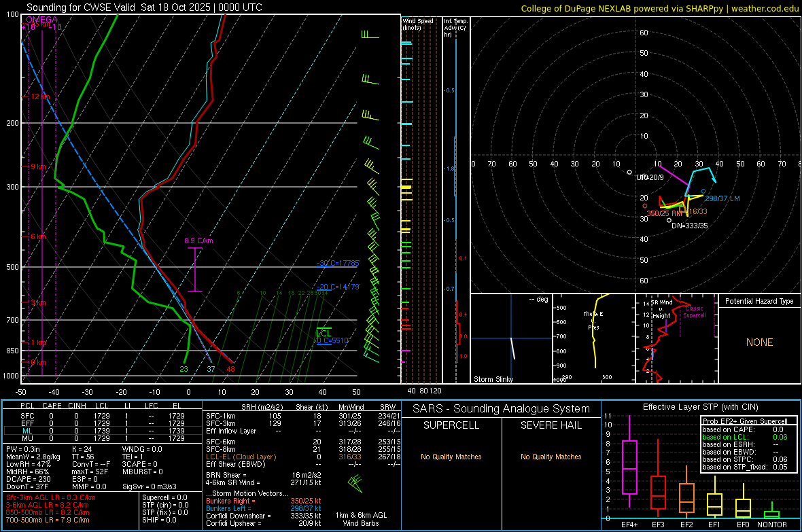802x532 pixels.
Task: Click the Corfidi Downshear row
Action: click(x=264, y=516)
